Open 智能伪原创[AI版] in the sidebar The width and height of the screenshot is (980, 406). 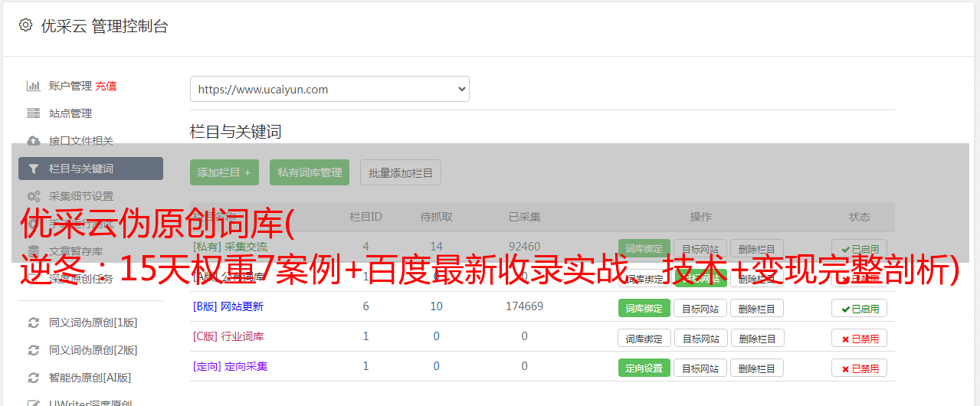(90, 378)
